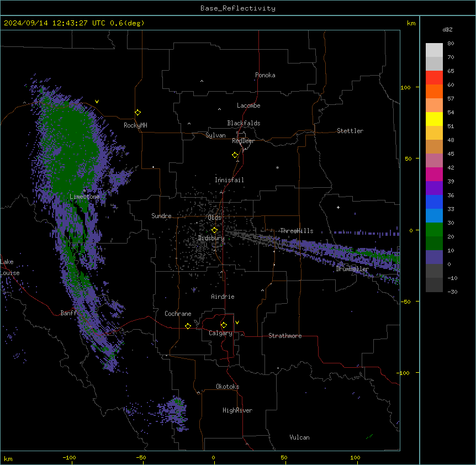Click the -100 tick on bottom axis

point(69,457)
